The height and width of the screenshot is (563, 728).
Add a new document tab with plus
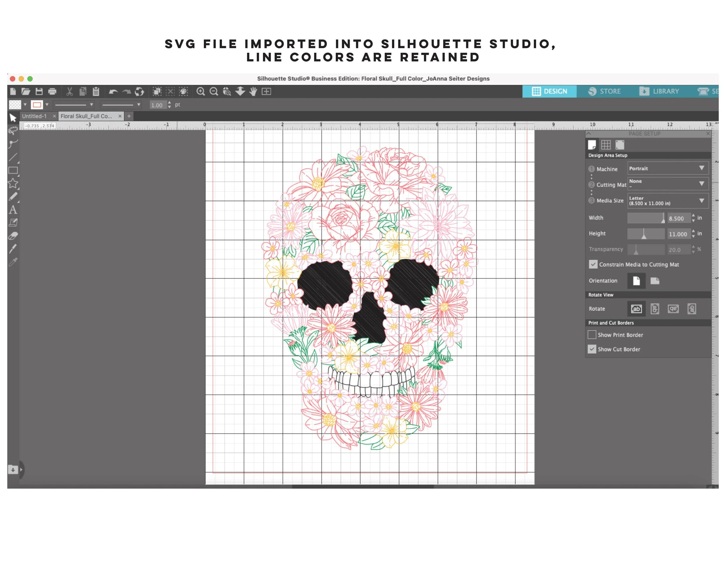click(129, 116)
